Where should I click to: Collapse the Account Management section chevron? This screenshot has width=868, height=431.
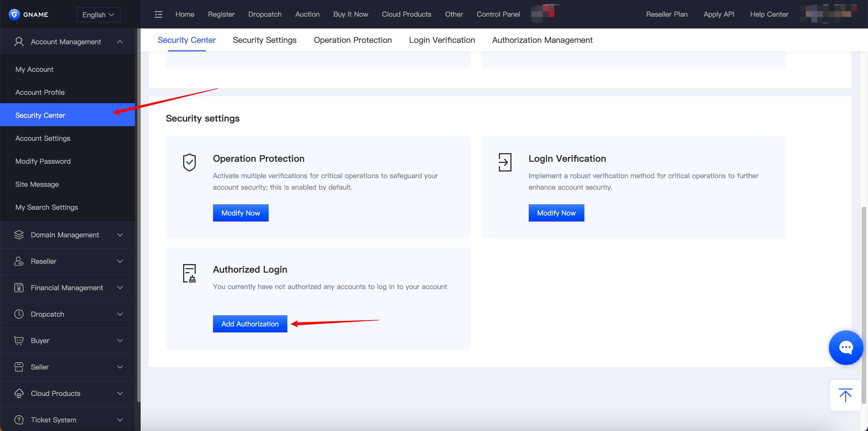click(120, 42)
